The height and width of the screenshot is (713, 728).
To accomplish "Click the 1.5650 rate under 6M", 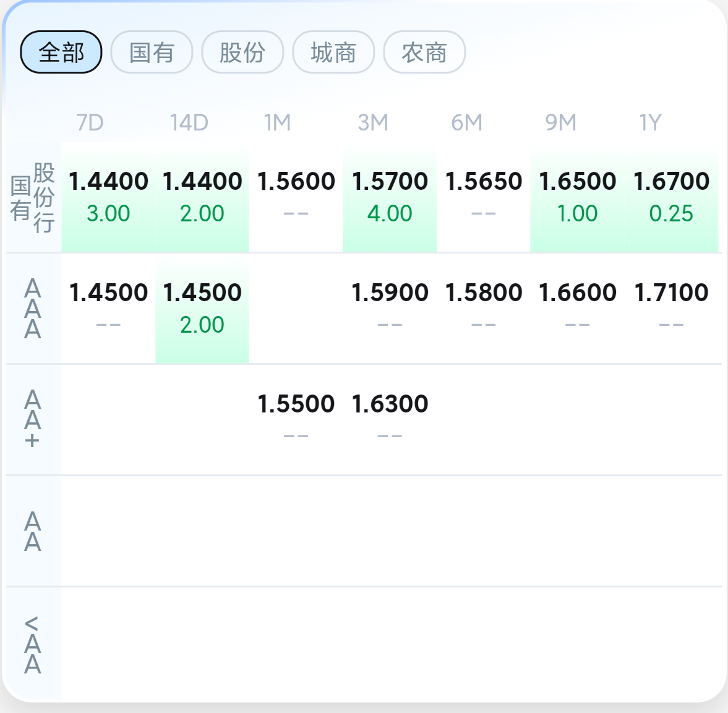I will point(484,182).
